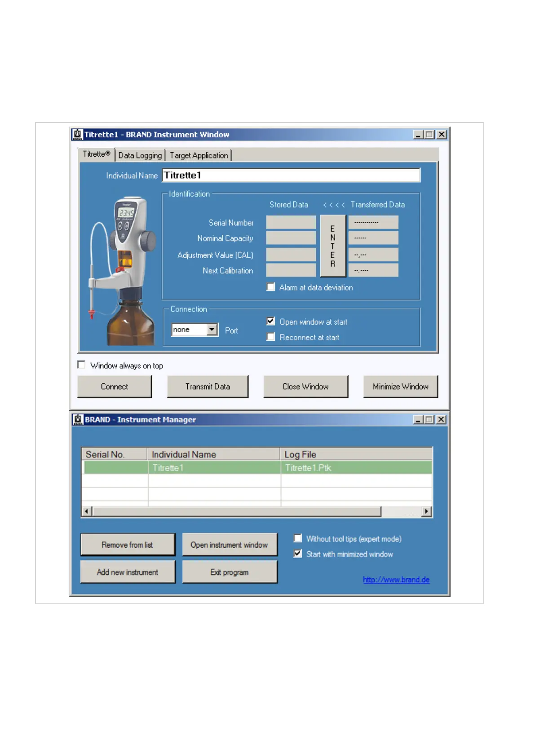Minimize the Instrument Manager via title bar
Viewport: 535px width, 756px height.
(x=418, y=419)
